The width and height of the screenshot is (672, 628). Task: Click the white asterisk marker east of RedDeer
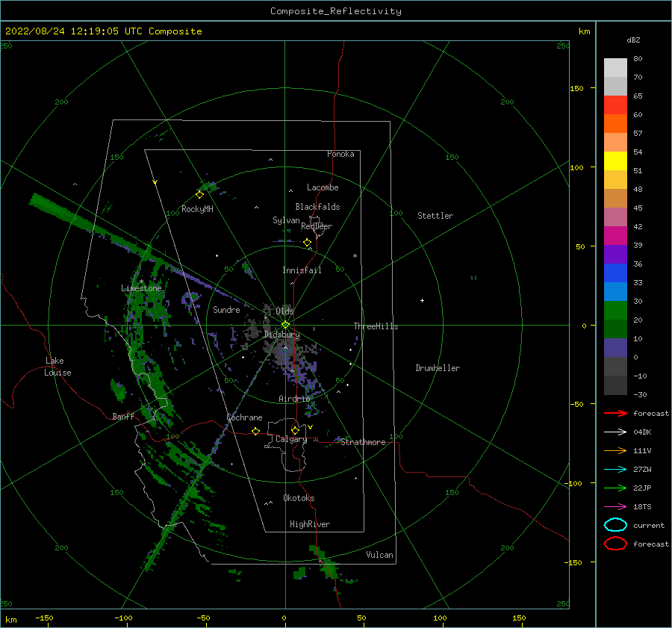pos(355,256)
